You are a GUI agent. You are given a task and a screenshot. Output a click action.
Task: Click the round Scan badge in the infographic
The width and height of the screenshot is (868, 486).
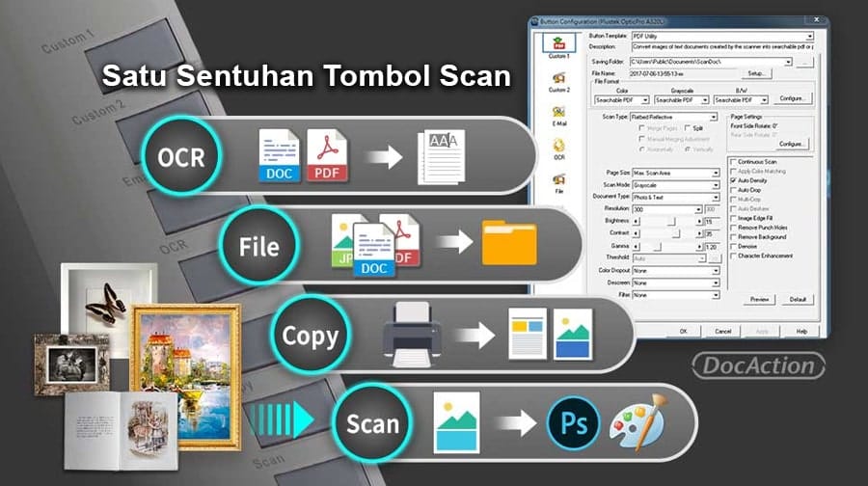(372, 423)
